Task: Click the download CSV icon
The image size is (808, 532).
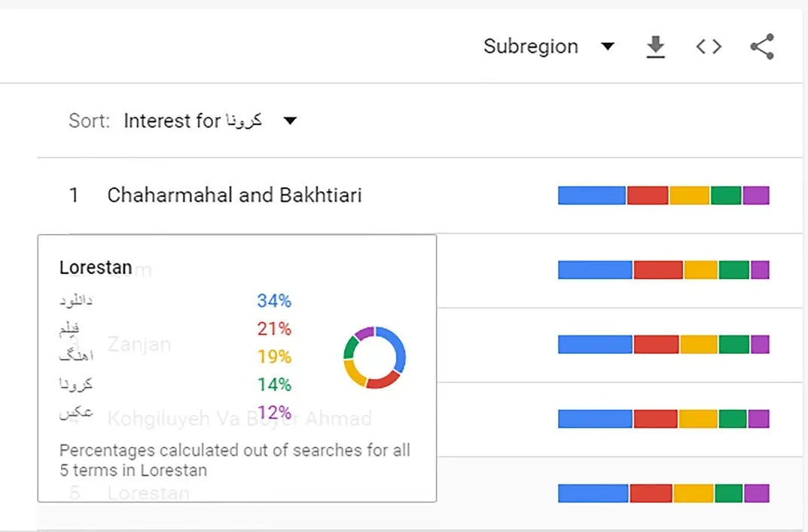Action: click(656, 47)
